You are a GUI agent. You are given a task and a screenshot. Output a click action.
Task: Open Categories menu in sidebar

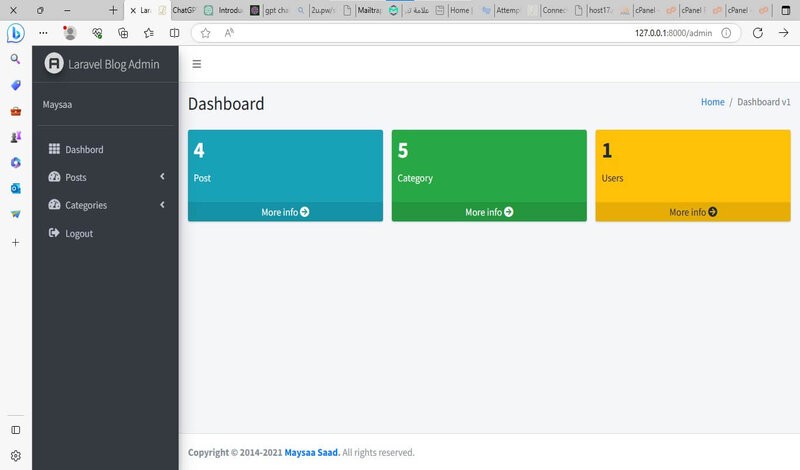pos(105,205)
